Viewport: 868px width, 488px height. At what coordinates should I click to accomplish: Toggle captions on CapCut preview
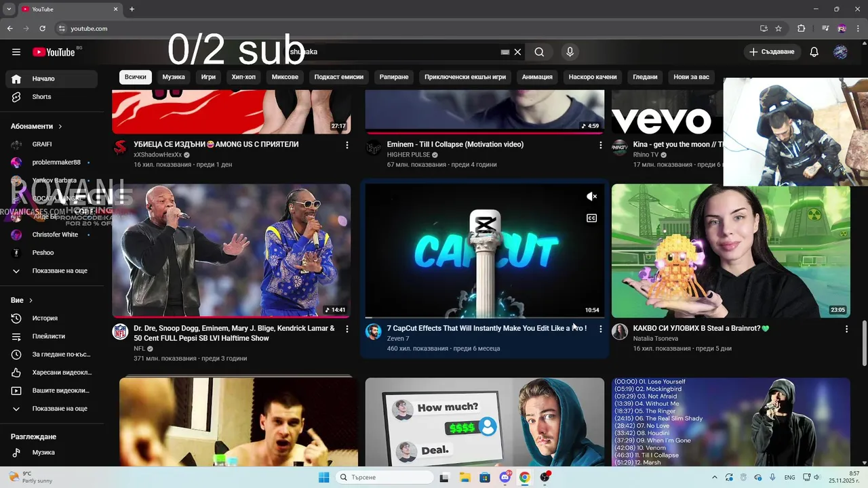point(591,218)
